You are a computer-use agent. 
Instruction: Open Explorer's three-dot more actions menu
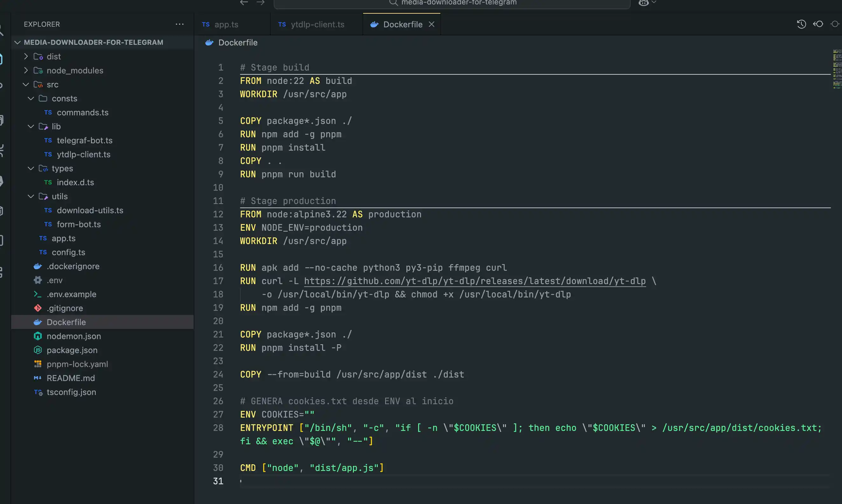pyautogui.click(x=180, y=24)
